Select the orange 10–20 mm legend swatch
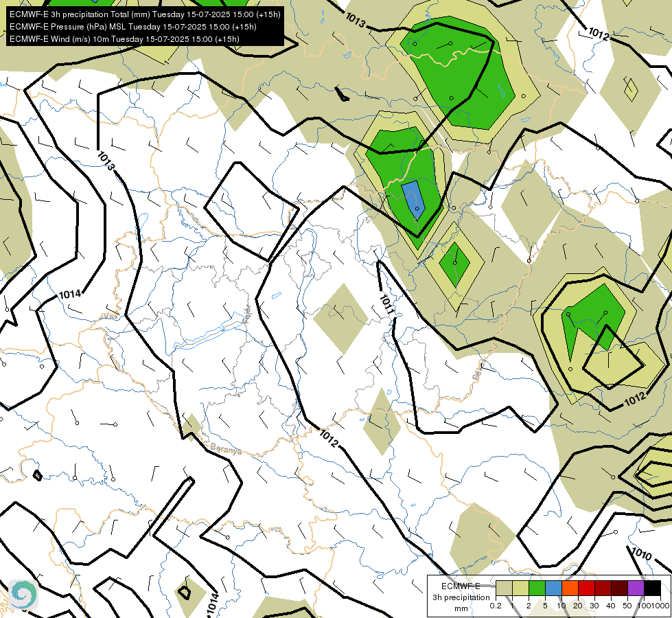 tap(570, 588)
